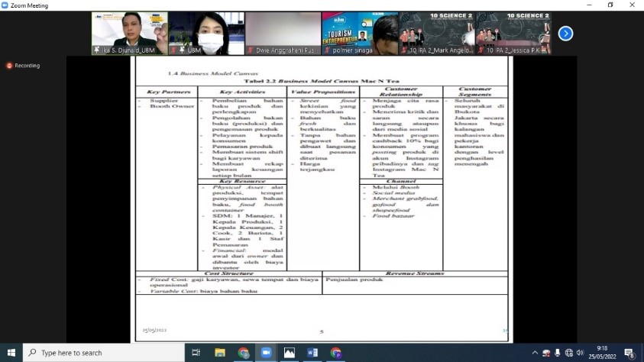Screen dimensions: 644x362
Task: Click the microphone tray icon
Action: pyautogui.click(x=558, y=353)
